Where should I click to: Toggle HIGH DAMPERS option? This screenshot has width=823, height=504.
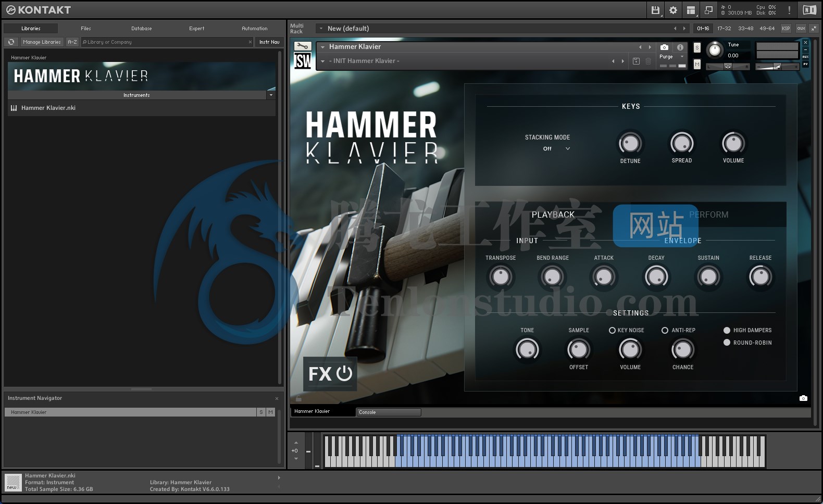(x=727, y=330)
